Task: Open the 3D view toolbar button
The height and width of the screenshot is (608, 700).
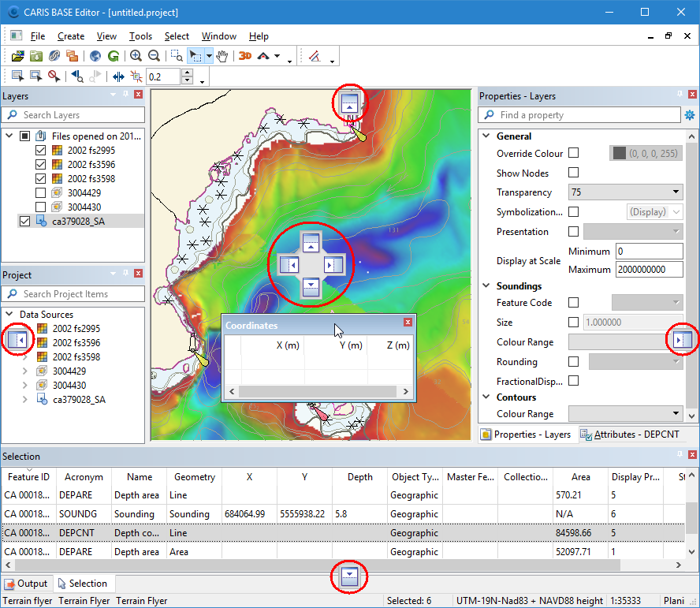Action: tap(245, 56)
